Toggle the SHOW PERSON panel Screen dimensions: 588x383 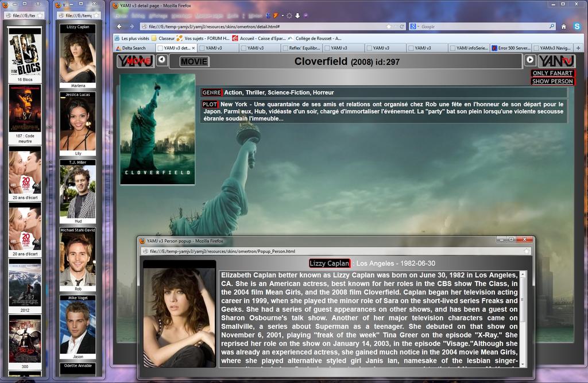tap(552, 81)
